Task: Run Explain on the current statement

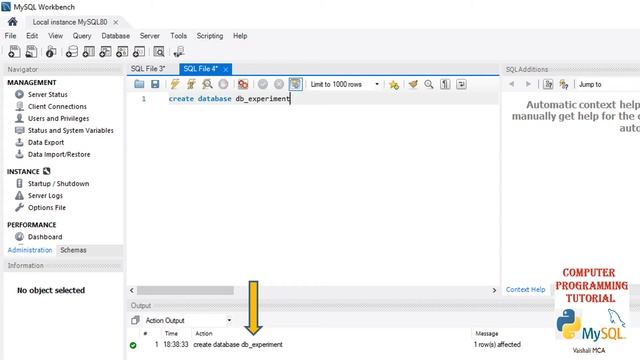Action: pyautogui.click(x=207, y=84)
